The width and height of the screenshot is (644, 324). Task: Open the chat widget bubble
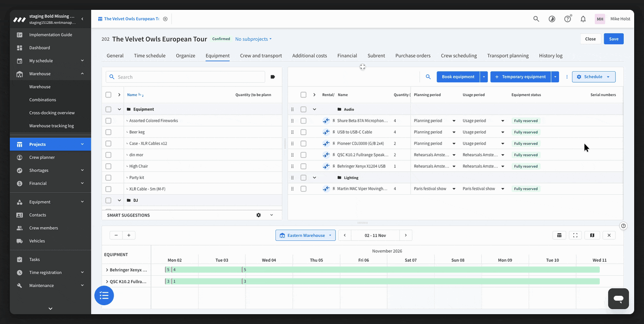[x=619, y=298]
